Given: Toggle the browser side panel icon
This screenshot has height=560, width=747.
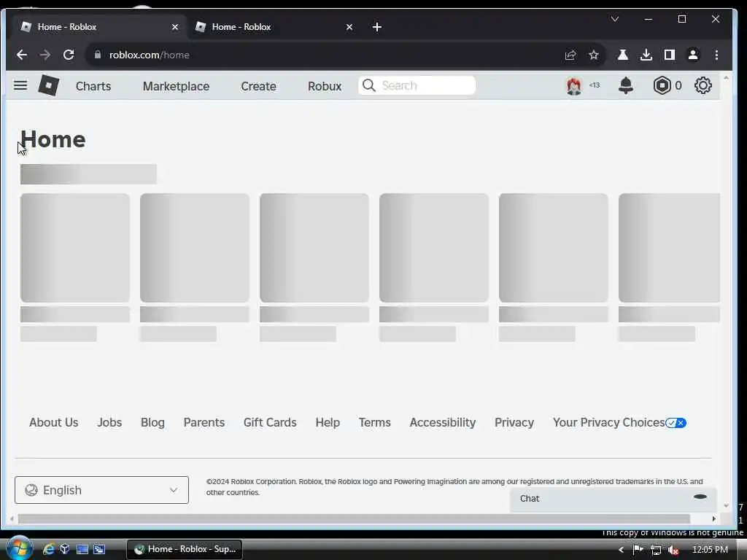Looking at the screenshot, I should point(670,55).
